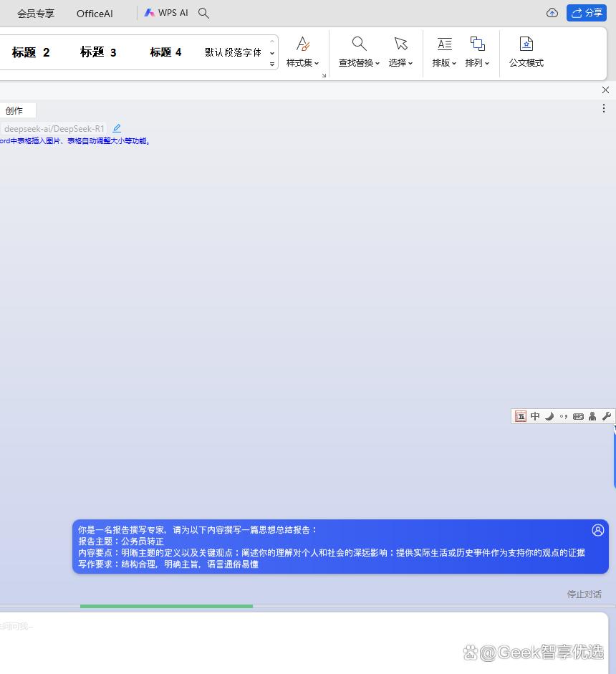Toggle half/full-width moon icon

point(549,416)
